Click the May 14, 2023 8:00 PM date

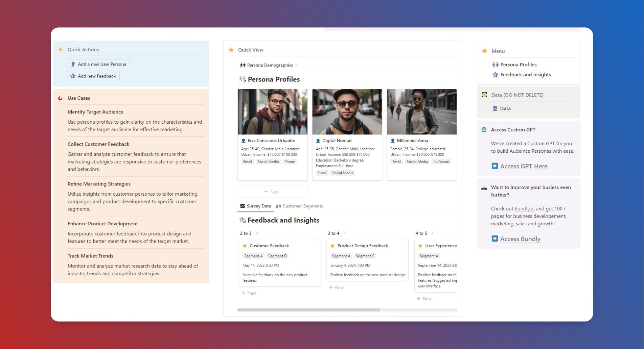point(261,266)
